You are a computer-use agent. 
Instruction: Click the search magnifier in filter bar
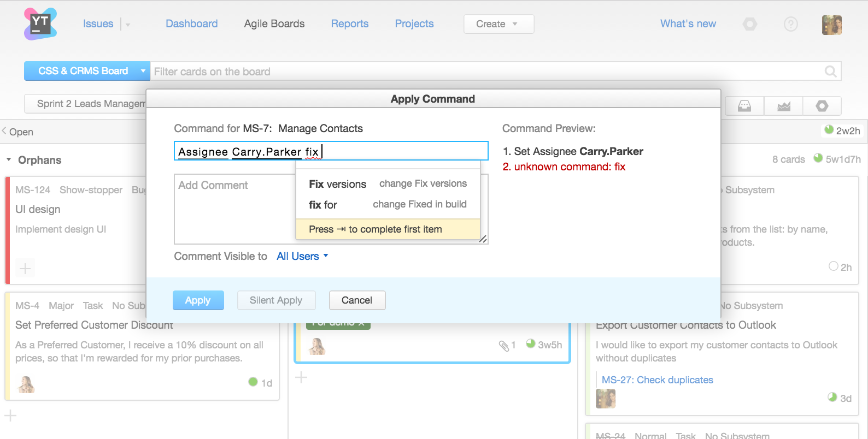point(830,72)
